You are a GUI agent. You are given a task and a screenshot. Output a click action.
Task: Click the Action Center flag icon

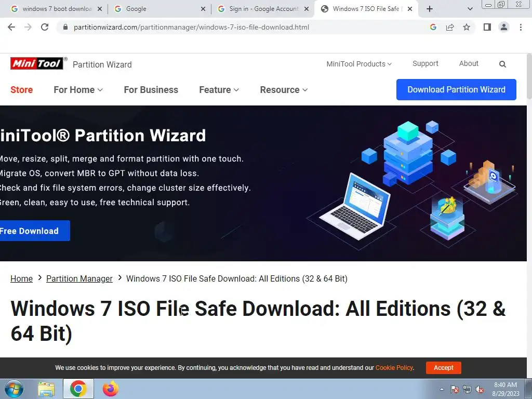pyautogui.click(x=454, y=389)
